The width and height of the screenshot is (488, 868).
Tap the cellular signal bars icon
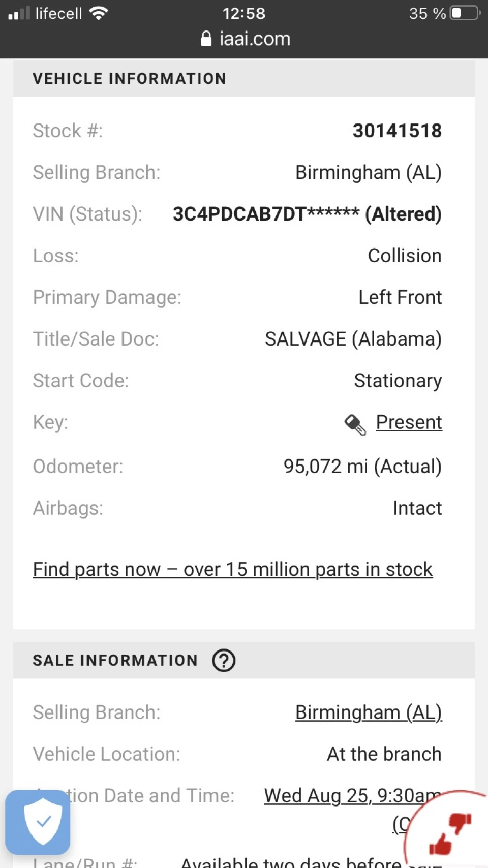19,13
